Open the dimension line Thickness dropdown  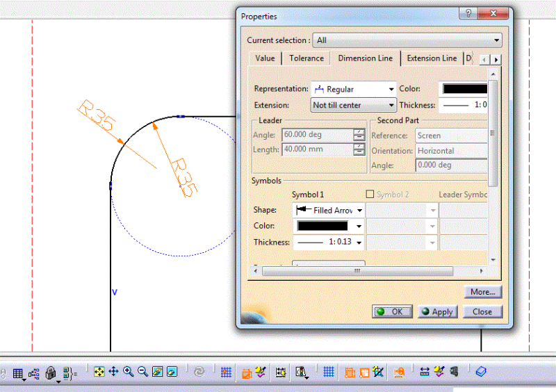pyautogui.click(x=463, y=105)
